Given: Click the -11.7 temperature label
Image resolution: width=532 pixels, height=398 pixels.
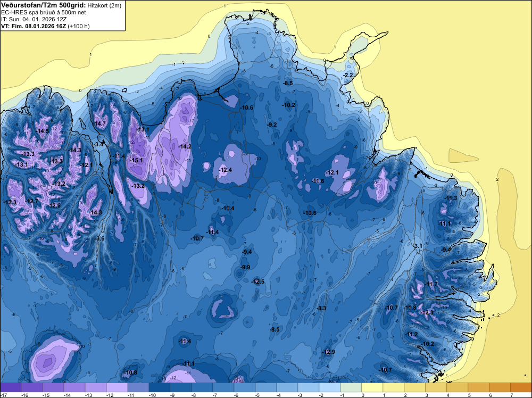Looking at the screenshot, I should pyautogui.click(x=431, y=284).
